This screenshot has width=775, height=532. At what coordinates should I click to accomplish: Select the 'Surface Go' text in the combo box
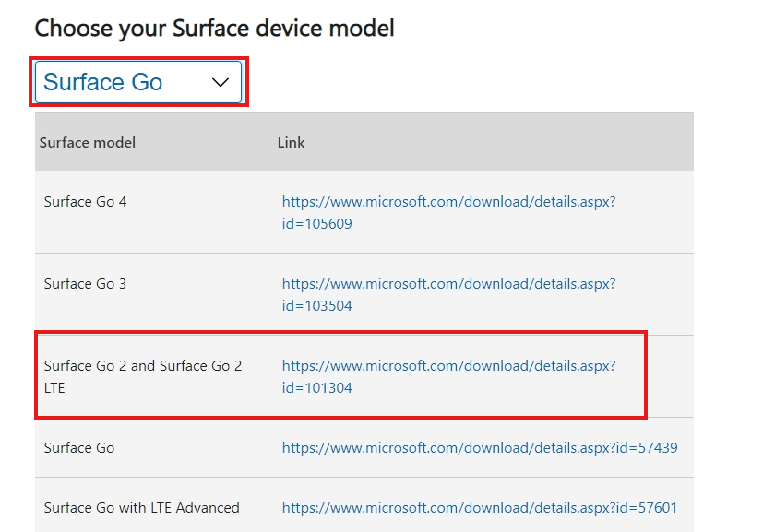pyautogui.click(x=102, y=82)
